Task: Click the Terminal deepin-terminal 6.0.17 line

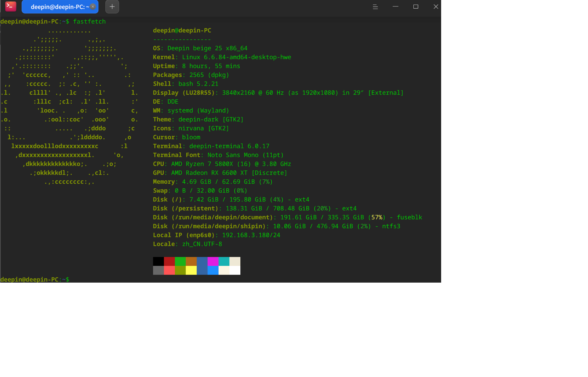Action: point(211,146)
